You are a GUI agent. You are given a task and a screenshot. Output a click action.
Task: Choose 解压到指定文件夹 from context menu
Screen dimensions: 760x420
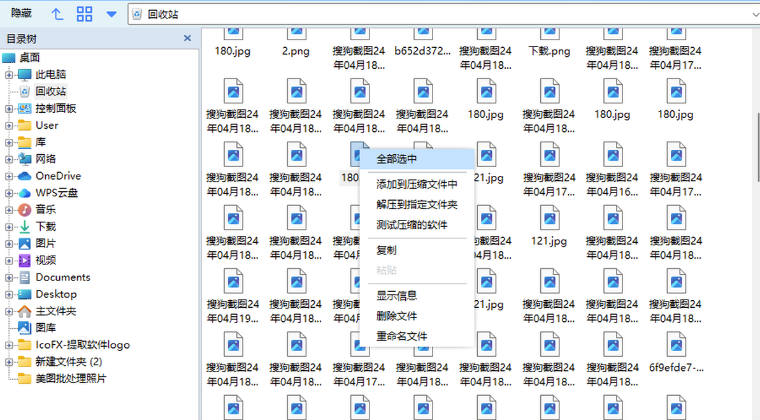[x=417, y=205]
